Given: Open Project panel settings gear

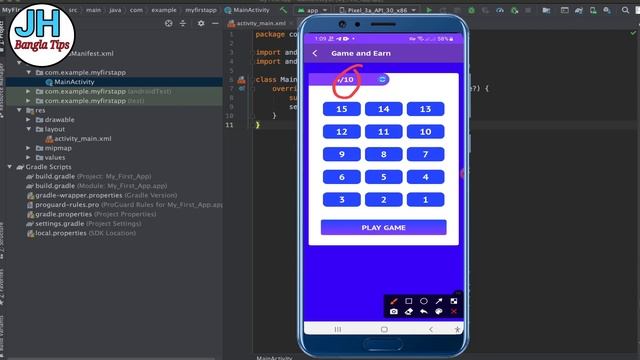Looking at the screenshot, I should click(201, 24).
